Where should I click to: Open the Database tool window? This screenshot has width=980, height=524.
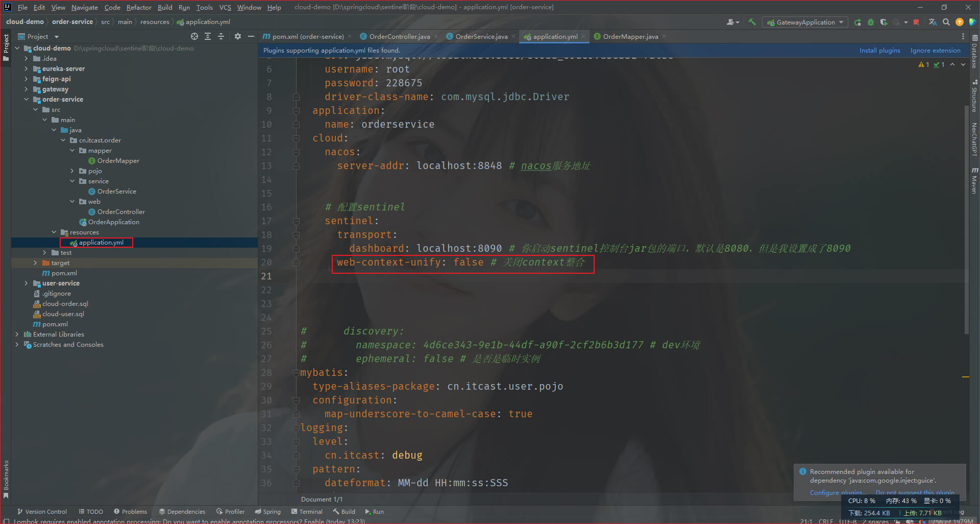click(x=974, y=52)
